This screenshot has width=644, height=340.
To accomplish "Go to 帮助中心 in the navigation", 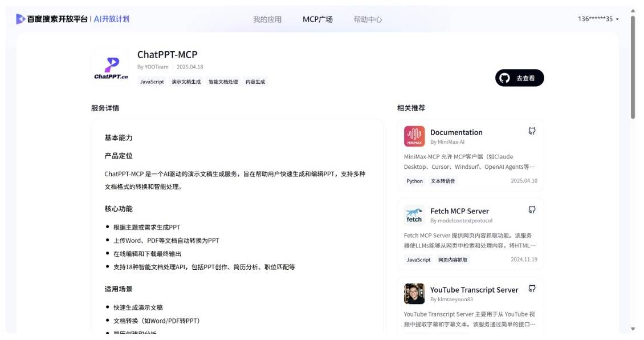I will pos(368,19).
